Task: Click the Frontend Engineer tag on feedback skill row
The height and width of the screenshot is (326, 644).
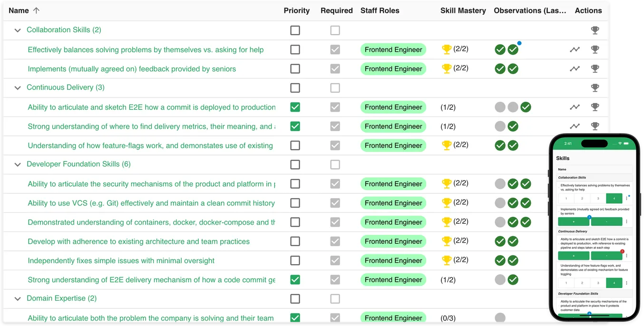Action: [393, 68]
